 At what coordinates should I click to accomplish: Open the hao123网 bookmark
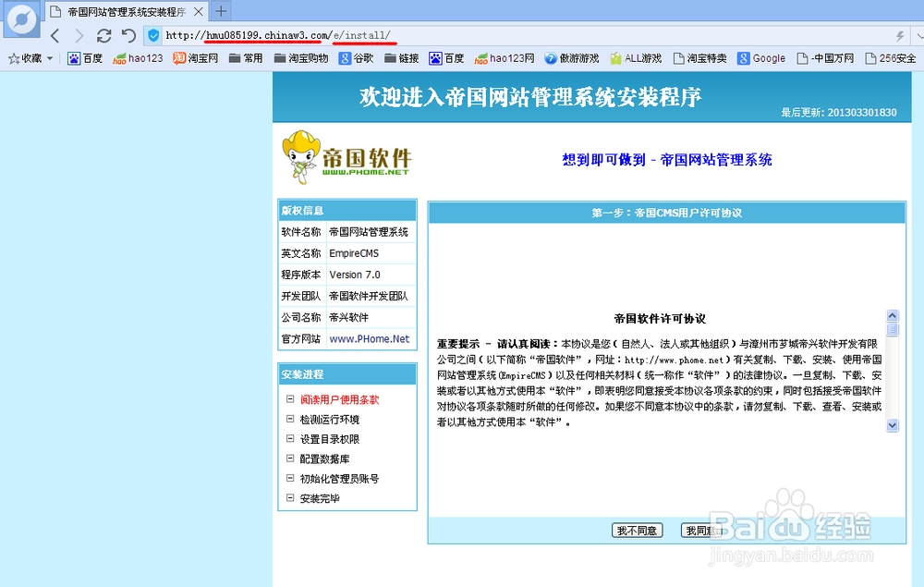click(x=505, y=58)
